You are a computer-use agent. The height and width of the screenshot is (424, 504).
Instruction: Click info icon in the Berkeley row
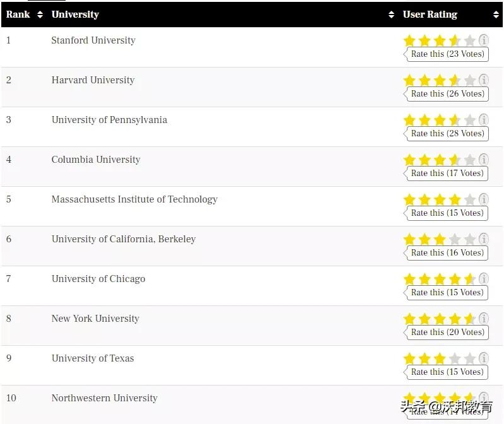coord(484,239)
